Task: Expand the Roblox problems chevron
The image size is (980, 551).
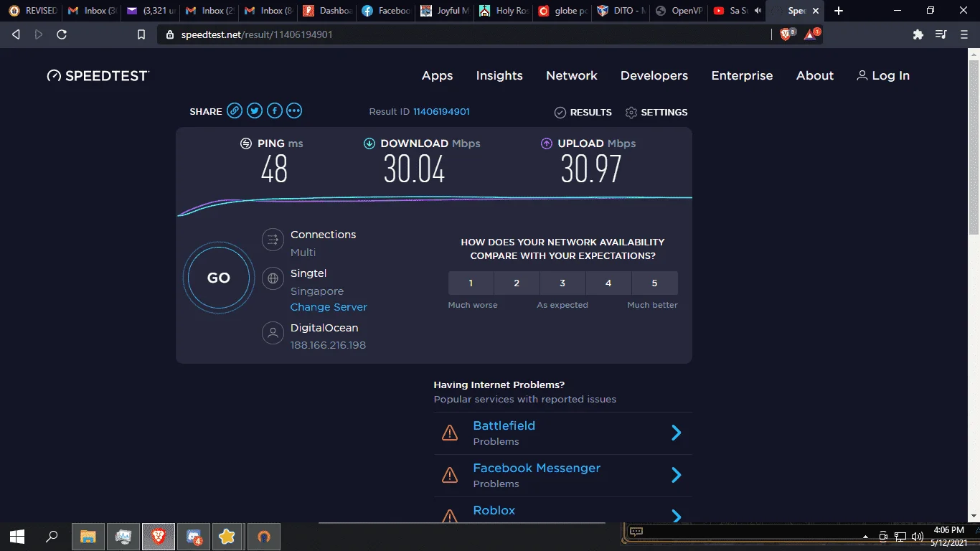Action: coord(676,516)
